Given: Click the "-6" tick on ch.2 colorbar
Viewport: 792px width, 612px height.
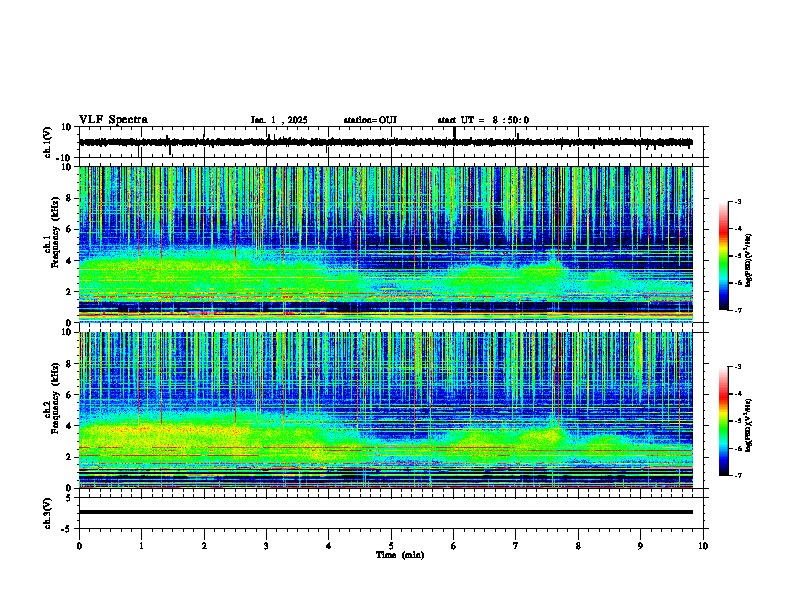Looking at the screenshot, I should [737, 448].
